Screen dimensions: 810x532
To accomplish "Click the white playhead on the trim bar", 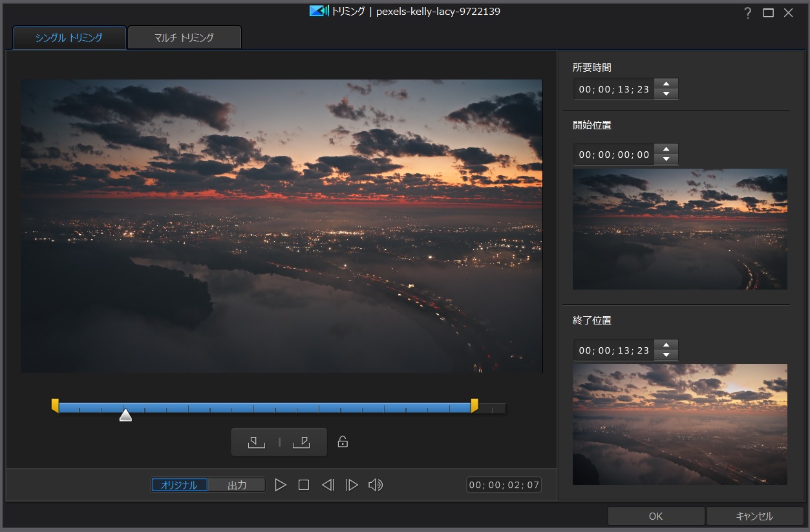I will (125, 416).
